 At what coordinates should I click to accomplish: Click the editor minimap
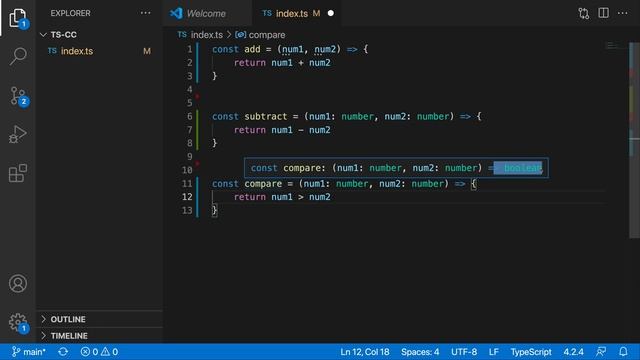[x=616, y=47]
